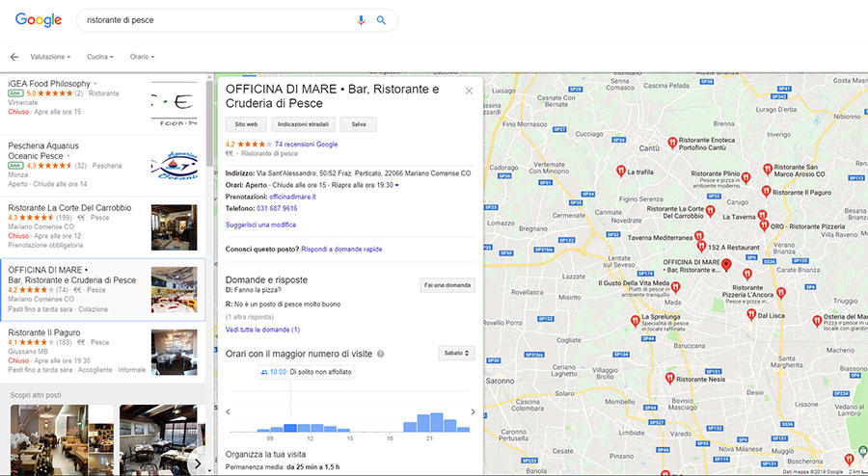Click the (1 altra risposta) text

(249, 317)
